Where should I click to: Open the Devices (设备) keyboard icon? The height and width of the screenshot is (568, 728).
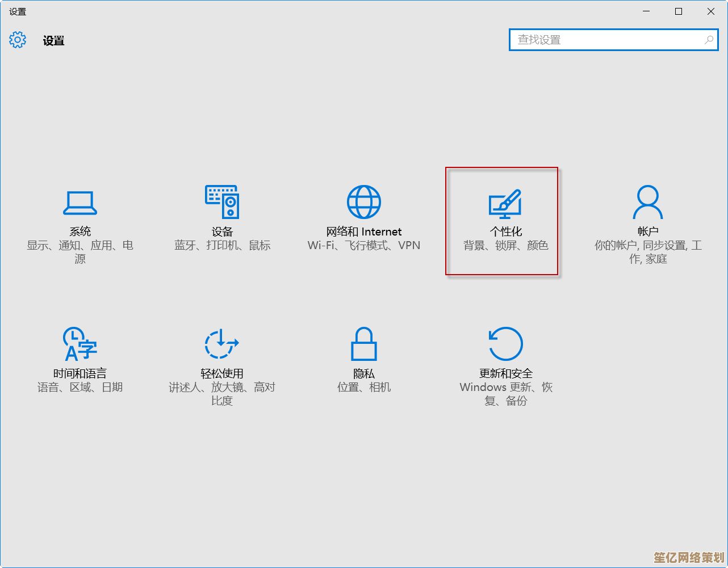tap(221, 202)
